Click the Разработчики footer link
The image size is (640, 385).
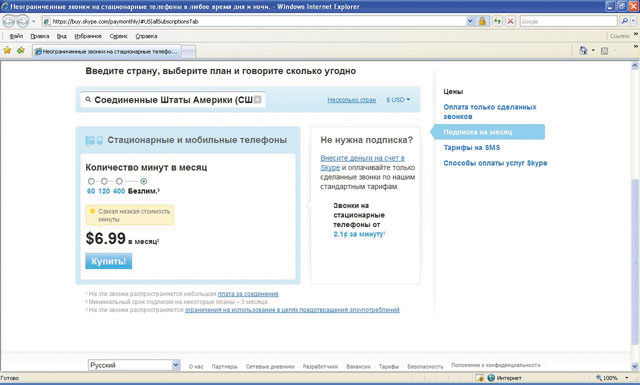click(320, 367)
